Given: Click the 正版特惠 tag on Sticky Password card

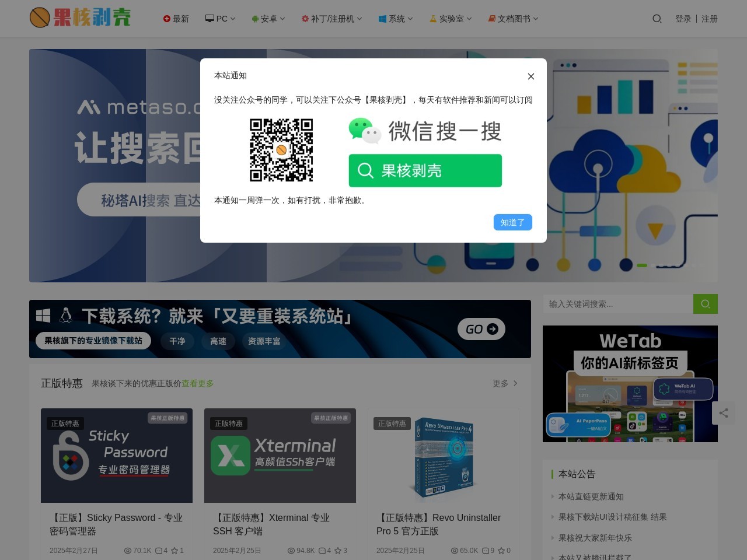Looking at the screenshot, I should pyautogui.click(x=65, y=423).
